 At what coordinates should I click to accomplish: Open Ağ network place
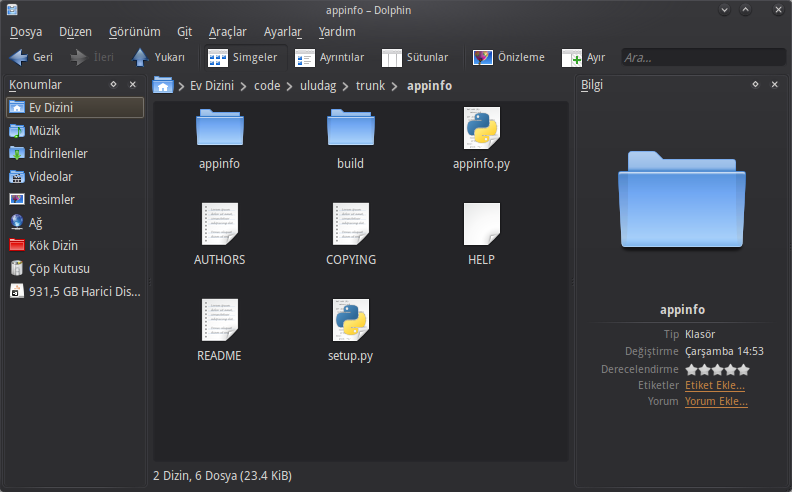click(75, 223)
